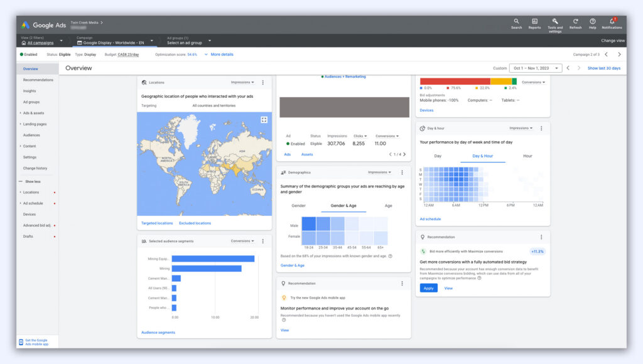Open Reports from the top bar
Viewport: 643px width, 364px height.
[534, 24]
